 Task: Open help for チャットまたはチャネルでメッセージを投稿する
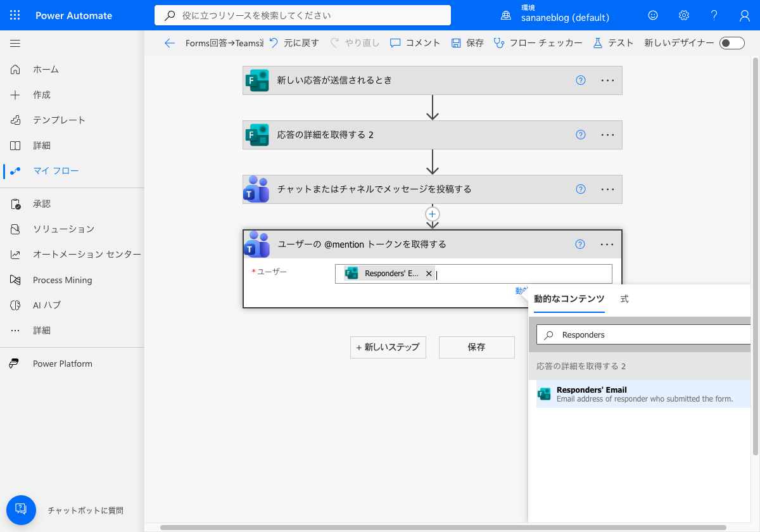(x=581, y=189)
